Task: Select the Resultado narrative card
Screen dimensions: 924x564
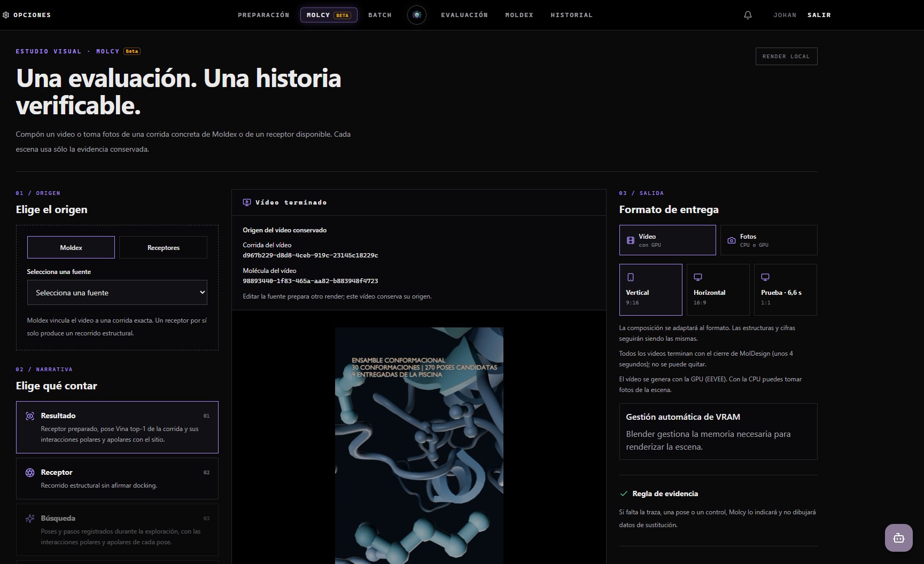Action: 117,427
